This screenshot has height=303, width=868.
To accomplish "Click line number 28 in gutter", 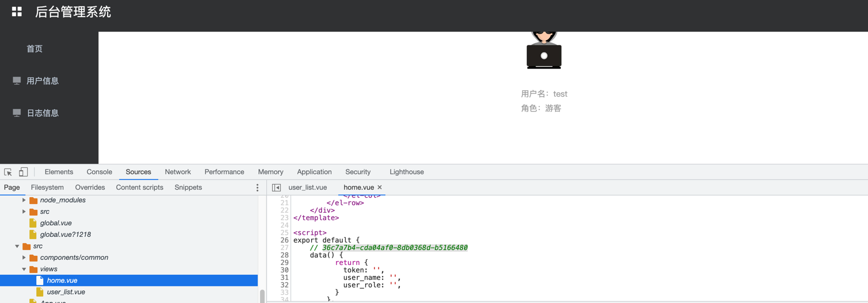I will 284,255.
